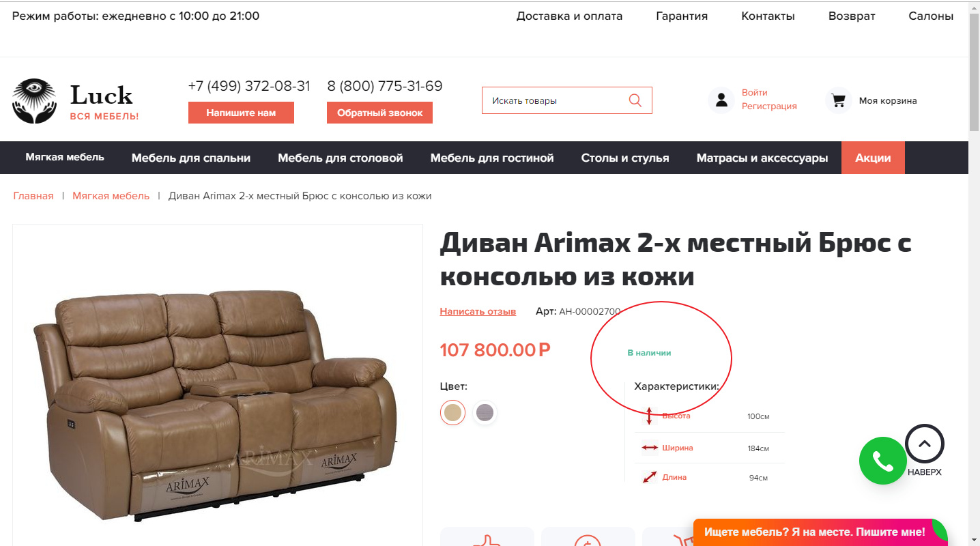This screenshot has width=980, height=546.
Task: Open the Мягкая мебель menu
Action: 65,157
